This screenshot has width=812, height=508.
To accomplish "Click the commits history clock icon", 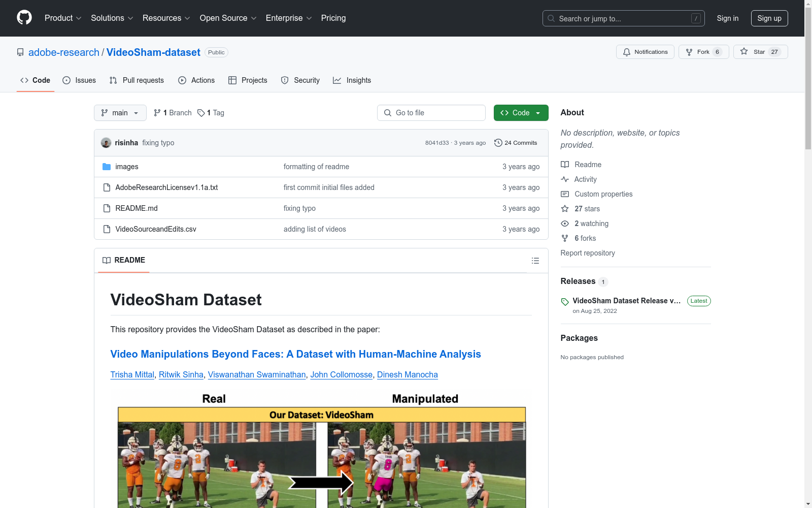I will (x=498, y=143).
